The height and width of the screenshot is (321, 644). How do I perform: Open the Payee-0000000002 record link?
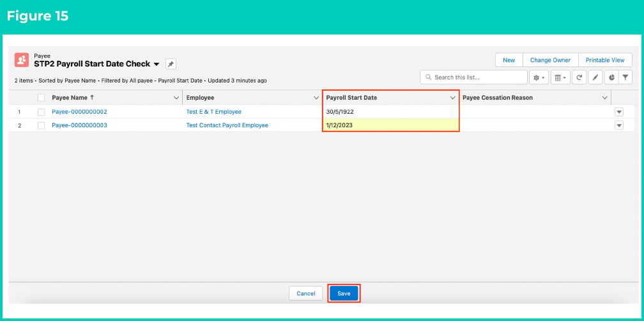pyautogui.click(x=79, y=112)
